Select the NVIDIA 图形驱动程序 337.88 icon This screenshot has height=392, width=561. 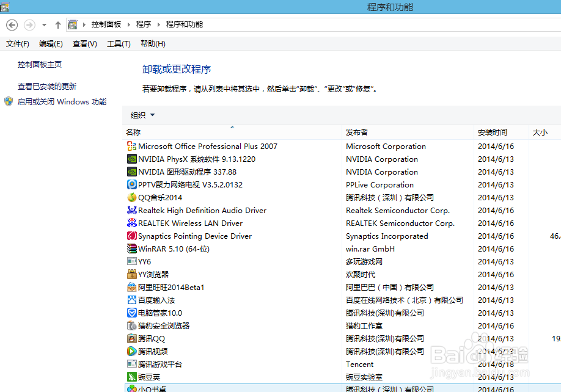pyautogui.click(x=131, y=172)
